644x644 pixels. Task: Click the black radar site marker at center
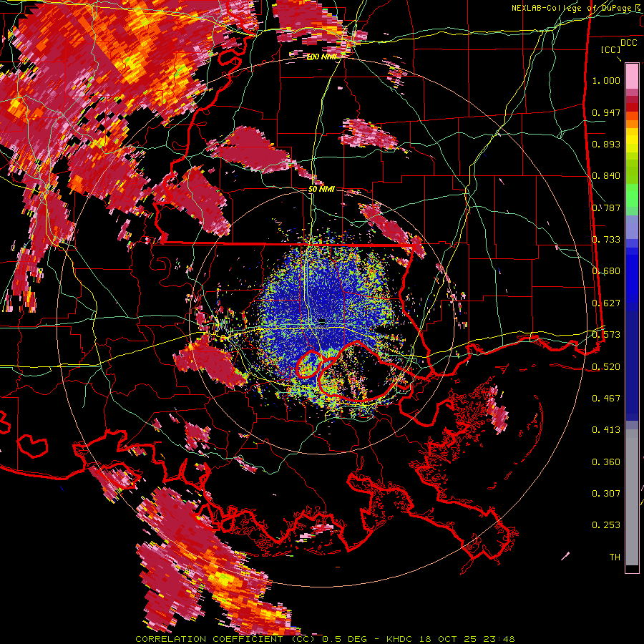pyautogui.click(x=323, y=321)
